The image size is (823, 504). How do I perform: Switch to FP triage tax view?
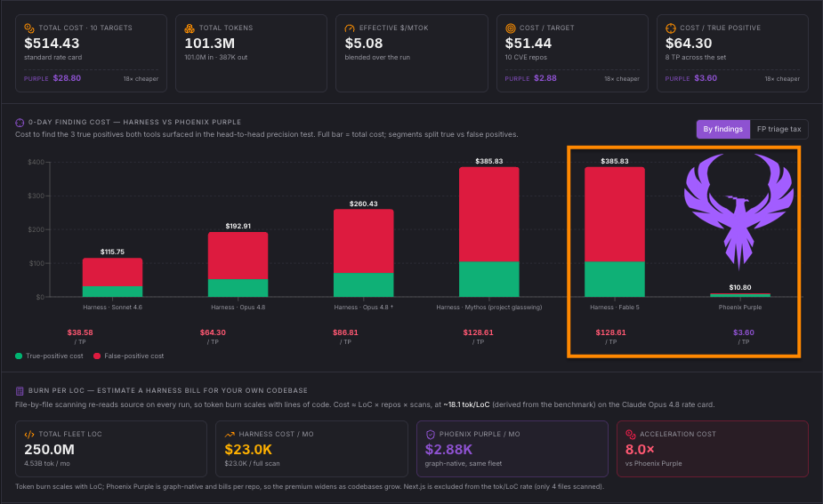779,129
